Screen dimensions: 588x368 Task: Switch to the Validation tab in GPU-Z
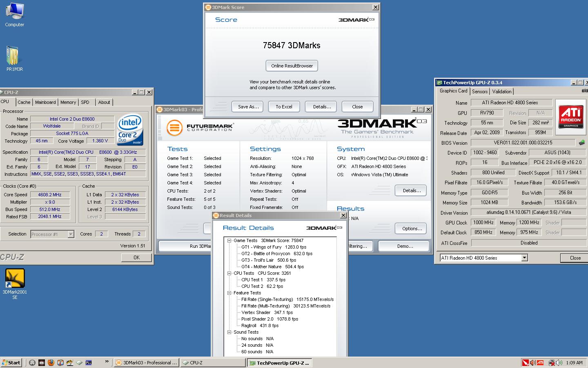coord(501,92)
